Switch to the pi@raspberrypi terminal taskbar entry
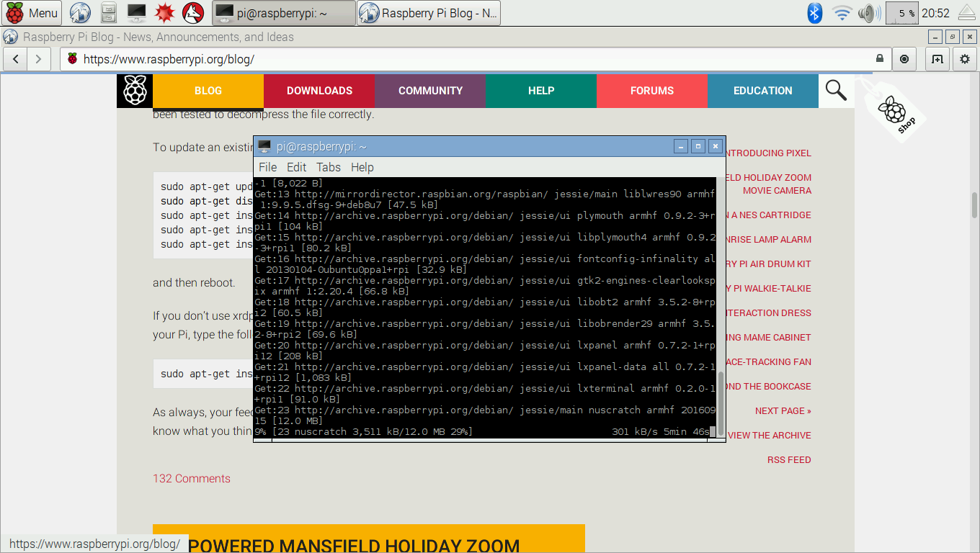980x553 pixels. click(285, 12)
